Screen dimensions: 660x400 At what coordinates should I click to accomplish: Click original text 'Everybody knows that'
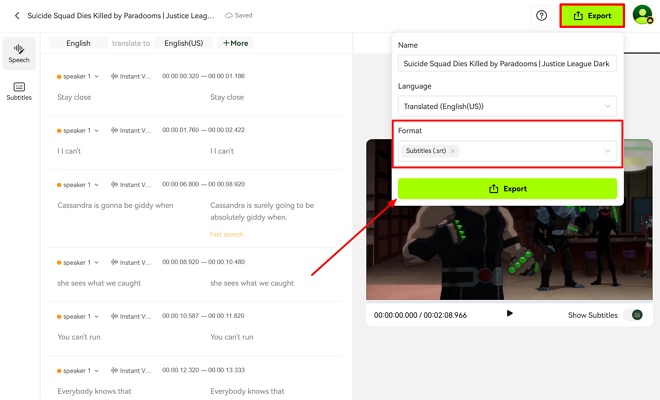[94, 391]
